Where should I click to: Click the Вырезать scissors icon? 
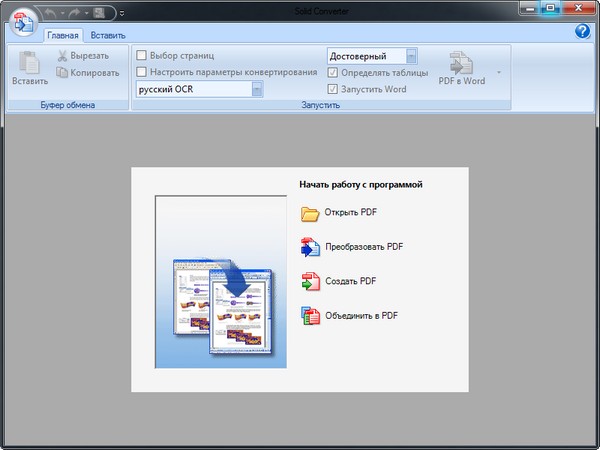click(62, 56)
